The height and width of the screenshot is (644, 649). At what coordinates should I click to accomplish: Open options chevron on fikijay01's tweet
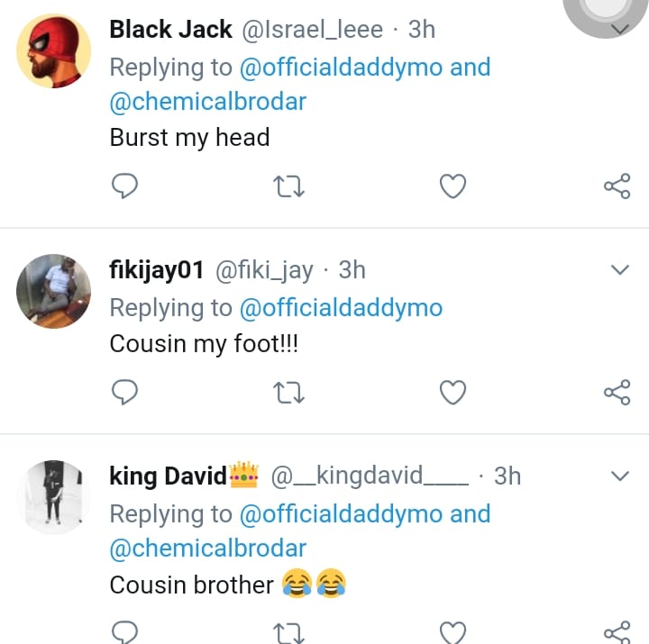[620, 270]
